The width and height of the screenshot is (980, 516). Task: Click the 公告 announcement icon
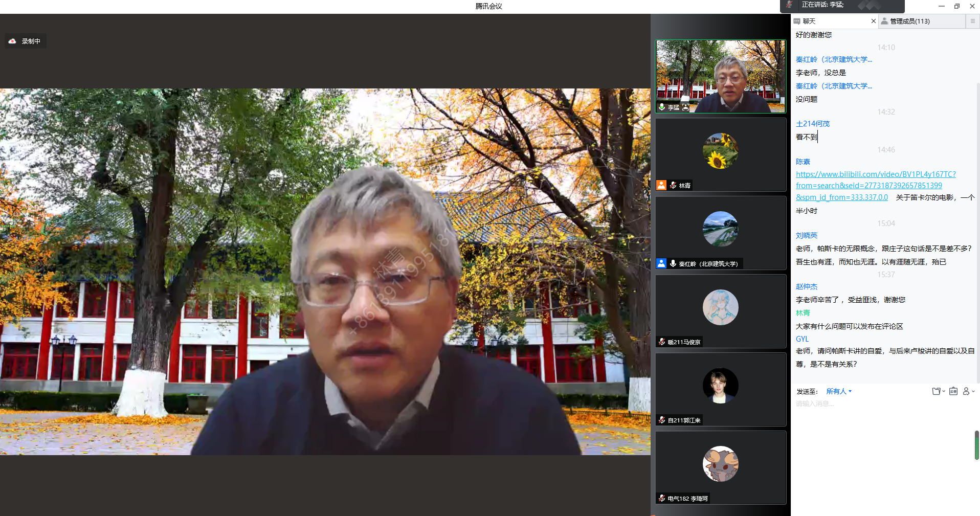pyautogui.click(x=953, y=391)
